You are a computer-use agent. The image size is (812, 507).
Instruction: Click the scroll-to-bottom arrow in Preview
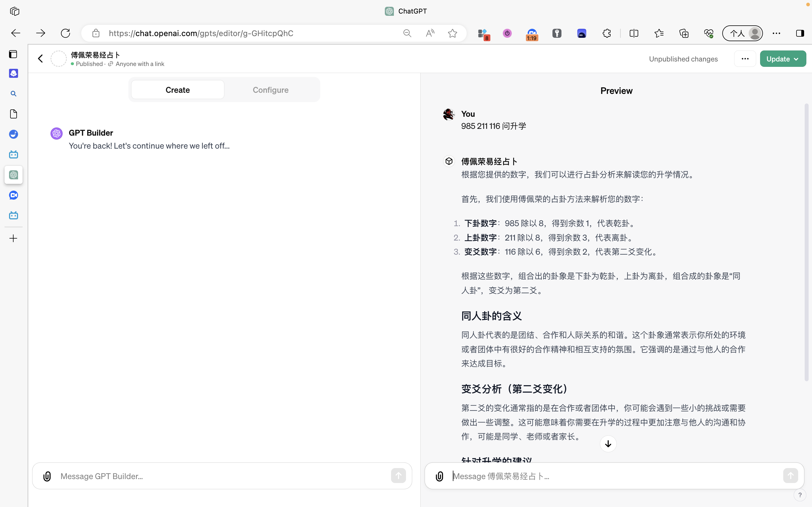[x=608, y=444]
